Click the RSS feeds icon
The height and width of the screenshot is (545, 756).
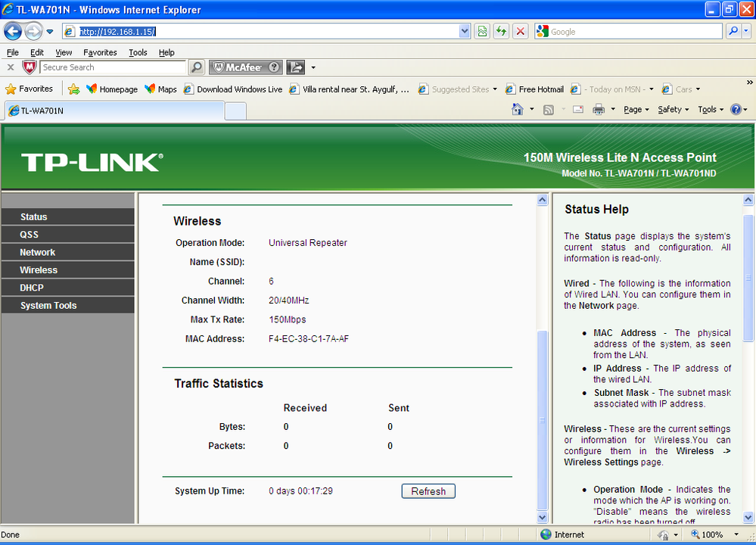tap(548, 110)
